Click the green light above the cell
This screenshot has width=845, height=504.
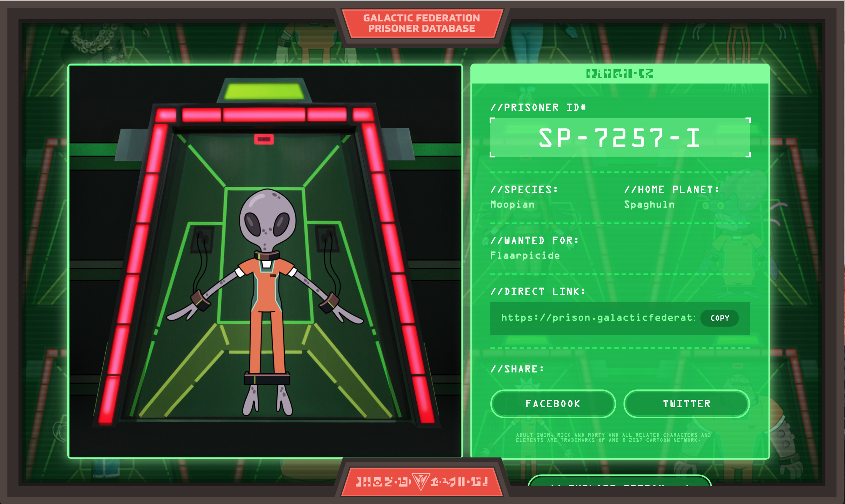click(264, 91)
